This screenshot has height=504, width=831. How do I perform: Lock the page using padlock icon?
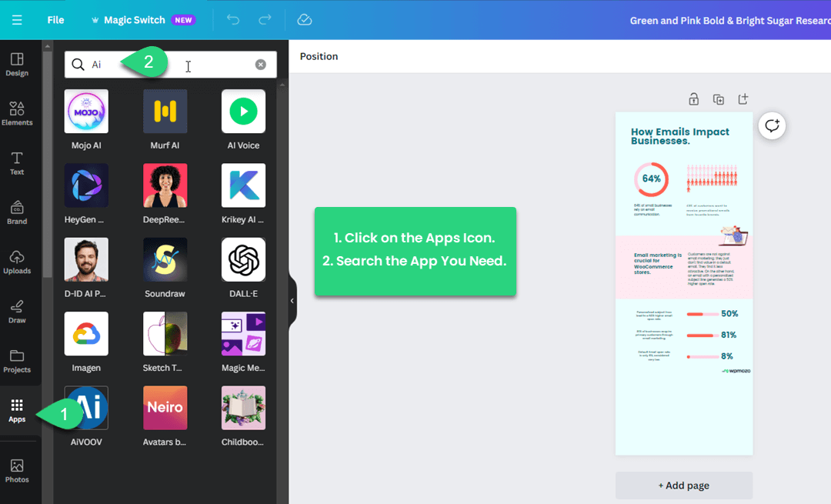click(693, 99)
